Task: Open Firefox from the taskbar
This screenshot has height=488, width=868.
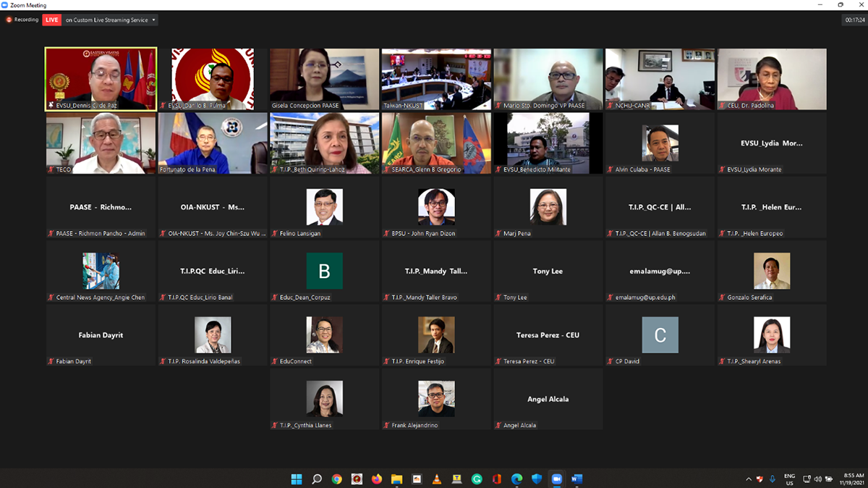Action: [377, 479]
